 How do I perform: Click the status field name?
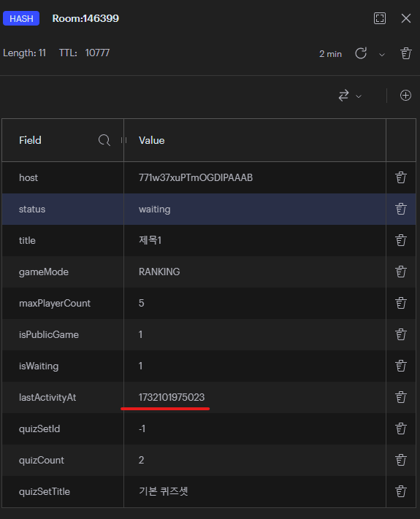point(32,209)
